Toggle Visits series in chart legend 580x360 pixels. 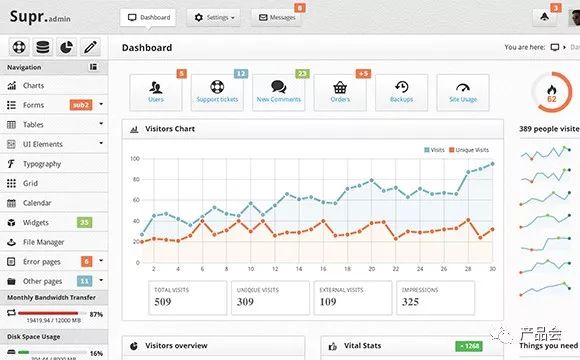click(x=434, y=150)
